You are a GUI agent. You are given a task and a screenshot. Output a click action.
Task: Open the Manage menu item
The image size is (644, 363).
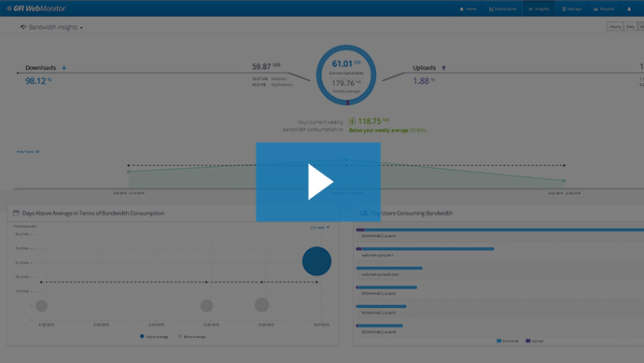(x=572, y=8)
